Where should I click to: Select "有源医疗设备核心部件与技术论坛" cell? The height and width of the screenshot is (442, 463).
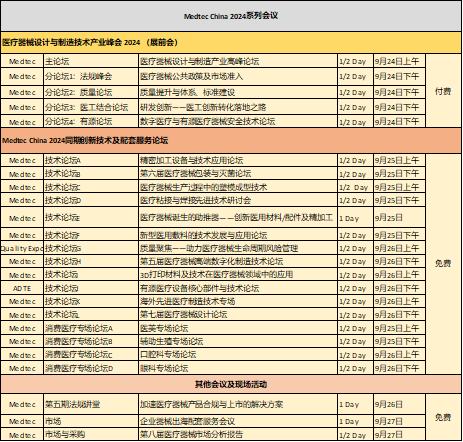pos(238,288)
